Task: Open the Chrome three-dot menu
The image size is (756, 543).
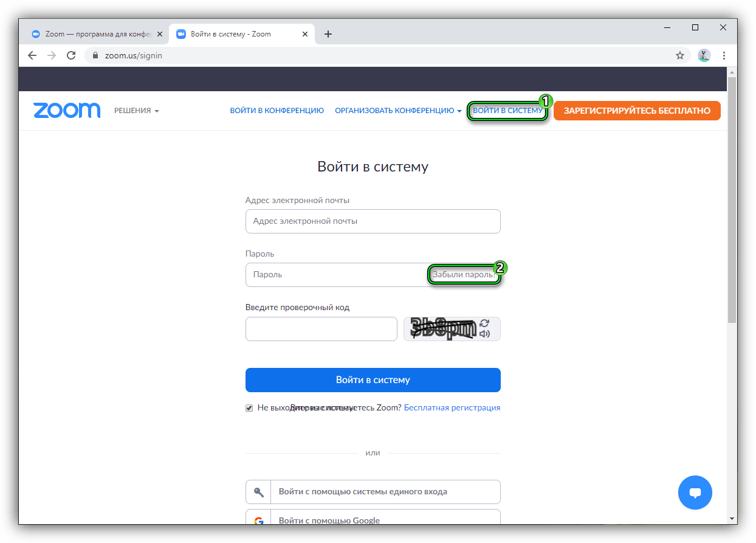Action: [x=724, y=55]
